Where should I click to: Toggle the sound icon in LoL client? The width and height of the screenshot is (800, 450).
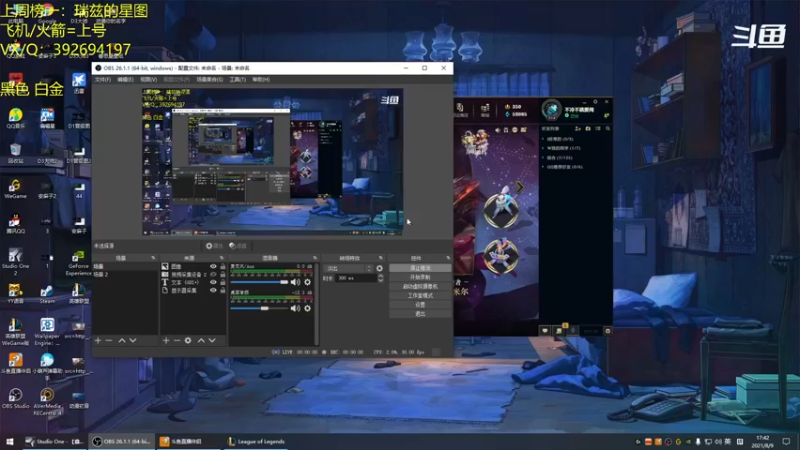[x=497, y=130]
